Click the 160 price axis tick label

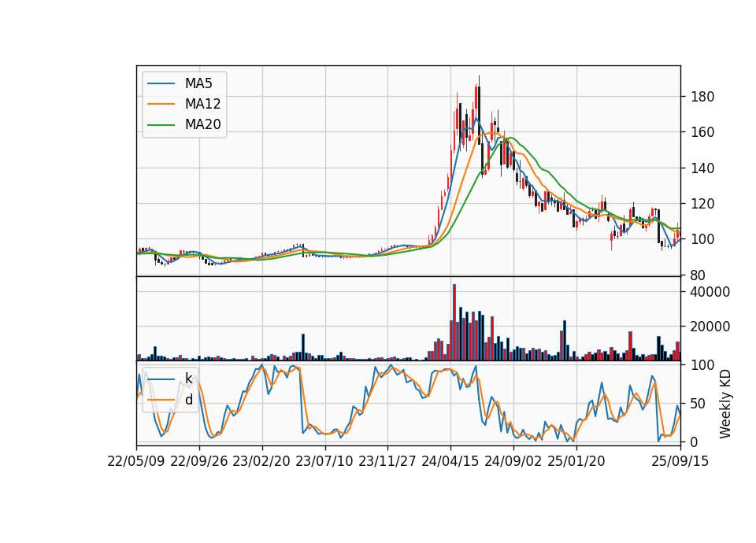coord(702,132)
